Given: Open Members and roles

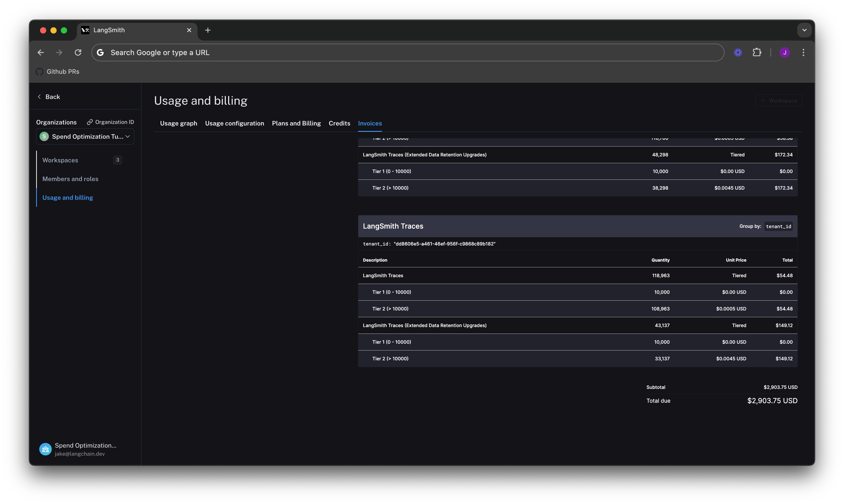Looking at the screenshot, I should coord(70,179).
